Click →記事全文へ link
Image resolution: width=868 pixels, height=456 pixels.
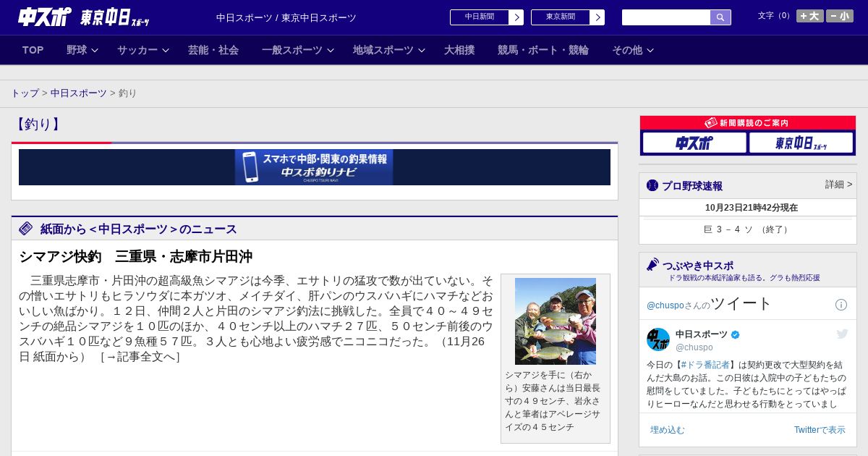(x=140, y=357)
